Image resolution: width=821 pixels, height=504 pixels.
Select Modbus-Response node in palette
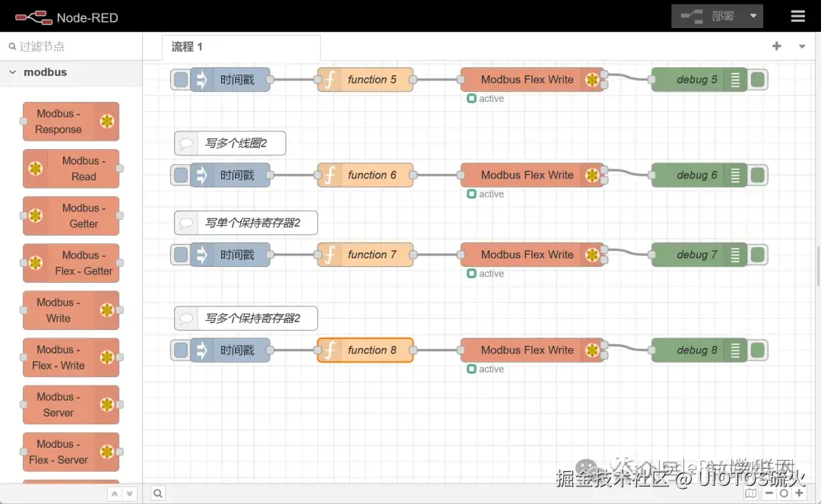tap(71, 122)
